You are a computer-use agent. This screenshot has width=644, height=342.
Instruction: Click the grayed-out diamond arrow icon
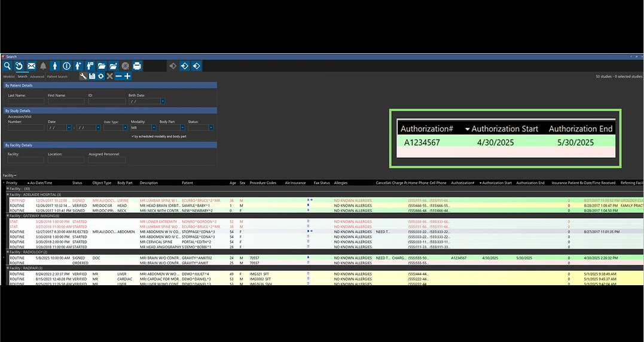[x=173, y=66]
